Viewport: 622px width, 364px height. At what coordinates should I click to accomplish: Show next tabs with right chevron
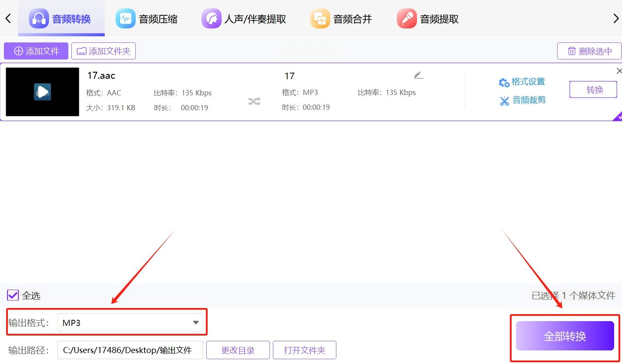616,18
